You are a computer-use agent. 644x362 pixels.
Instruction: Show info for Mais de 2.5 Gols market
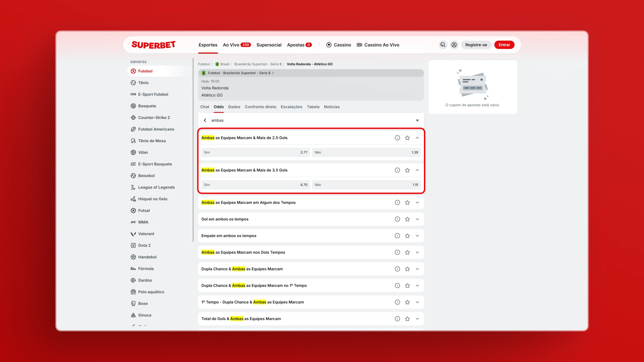pyautogui.click(x=397, y=138)
